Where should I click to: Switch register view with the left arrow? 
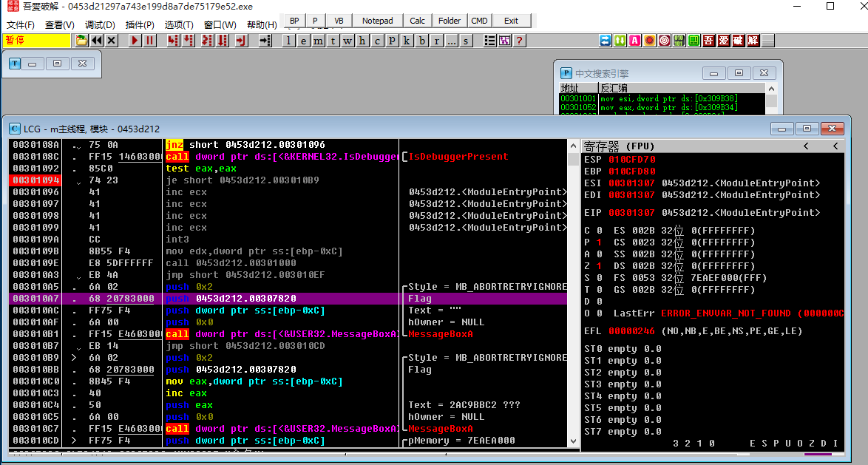pyautogui.click(x=806, y=146)
